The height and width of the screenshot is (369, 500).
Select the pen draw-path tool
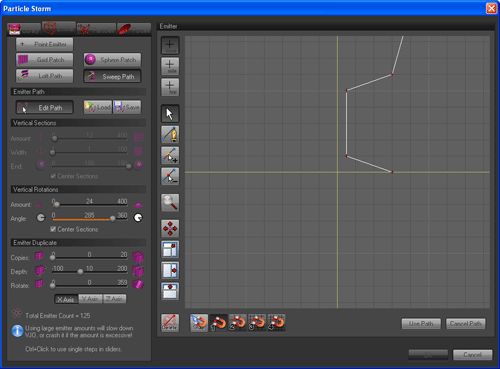point(170,134)
